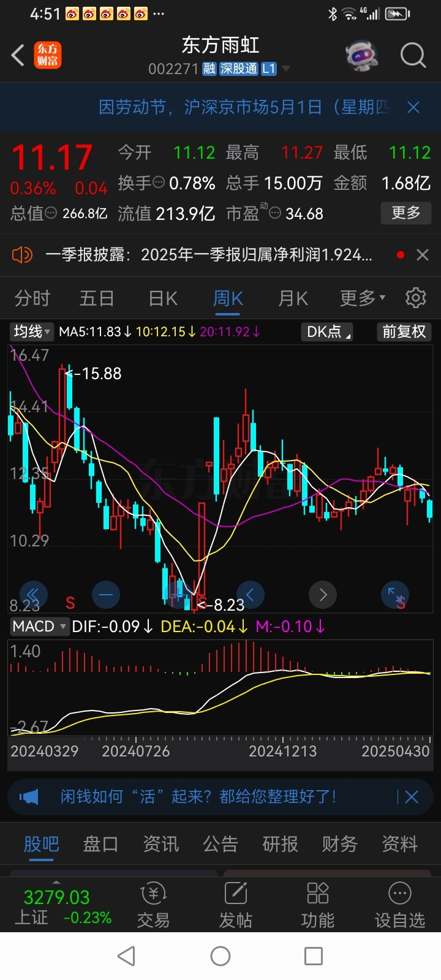Tap current price 11.17
The width and height of the screenshot is (441, 980).
pos(52,157)
